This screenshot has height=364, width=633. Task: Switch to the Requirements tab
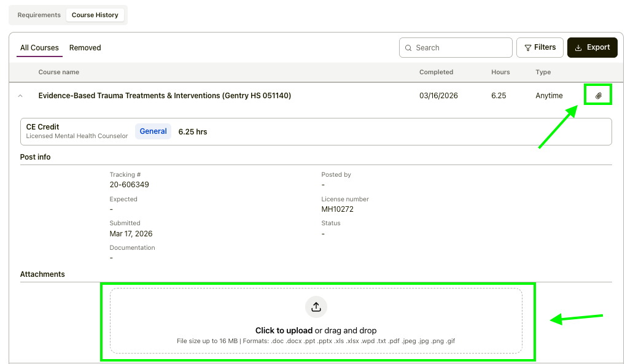pos(39,15)
